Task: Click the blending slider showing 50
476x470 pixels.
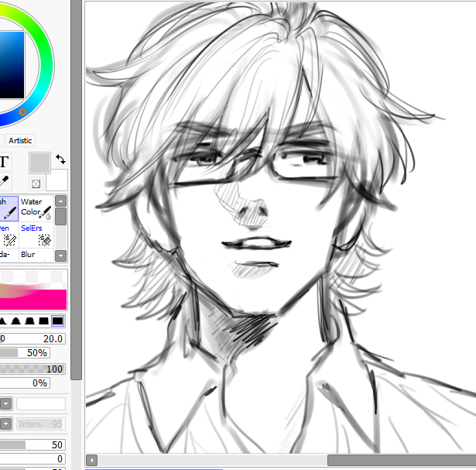Action: pyautogui.click(x=33, y=444)
